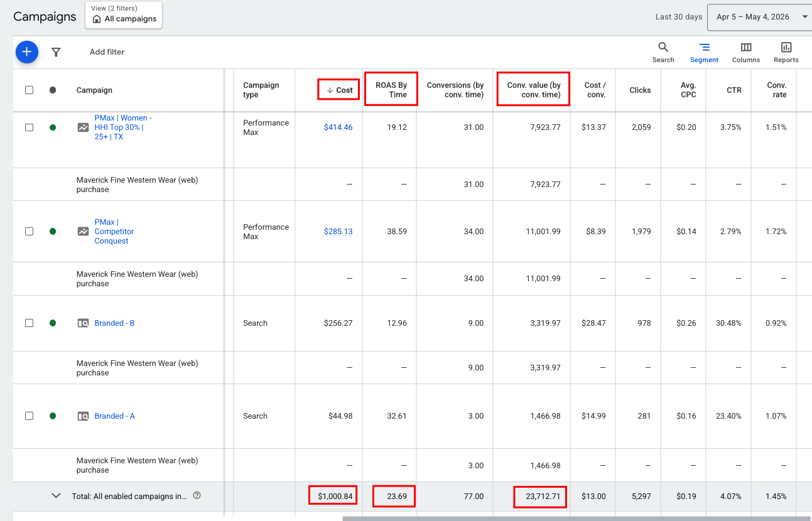Image resolution: width=812 pixels, height=521 pixels.
Task: Tick checkbox for PMax Competitor Conquest
Action: pyautogui.click(x=29, y=232)
